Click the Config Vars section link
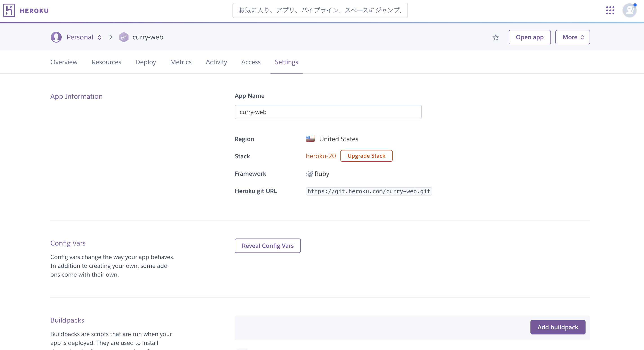The height and width of the screenshot is (350, 644). (x=67, y=243)
